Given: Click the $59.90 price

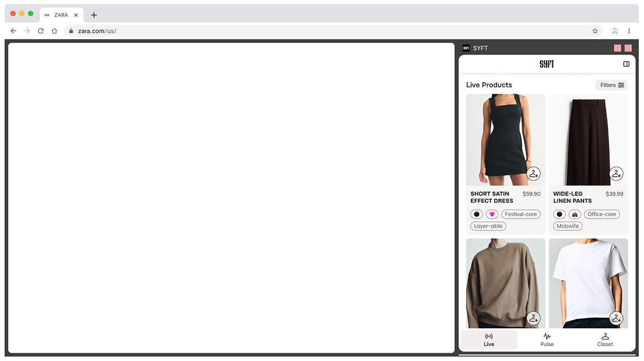Looking at the screenshot, I should point(531,194).
